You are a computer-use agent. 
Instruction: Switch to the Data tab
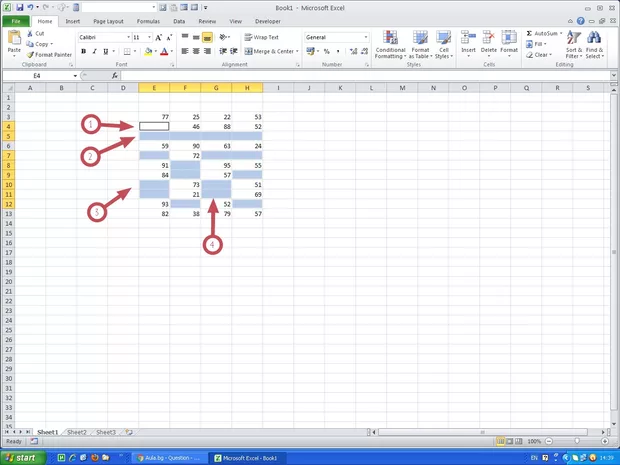179,21
